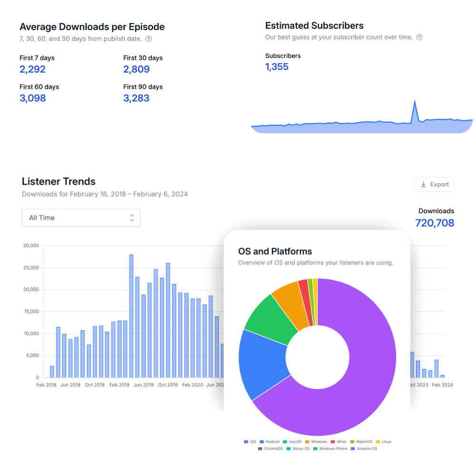Screen dimensions: 476x476
Task: Click the total Downloads count 720,708
Action: [435, 223]
